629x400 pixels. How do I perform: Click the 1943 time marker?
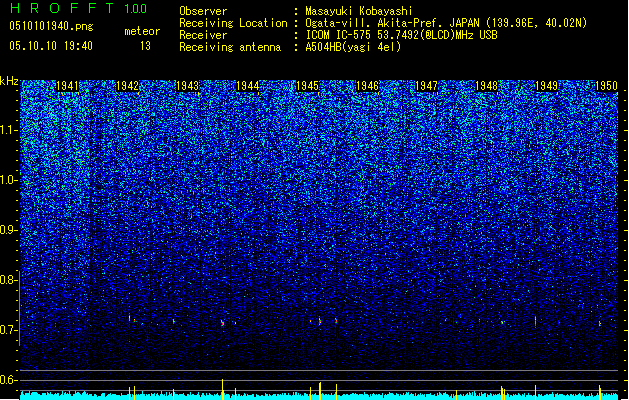tap(187, 86)
